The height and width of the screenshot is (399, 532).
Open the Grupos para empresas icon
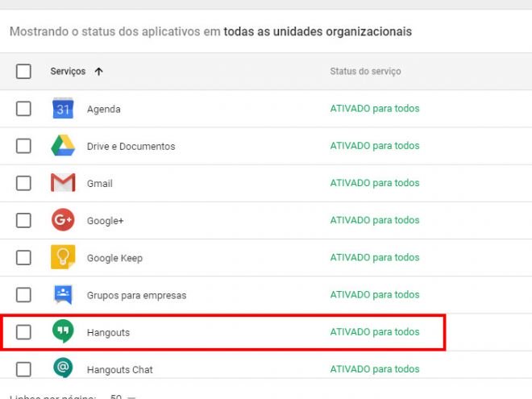tap(63, 294)
